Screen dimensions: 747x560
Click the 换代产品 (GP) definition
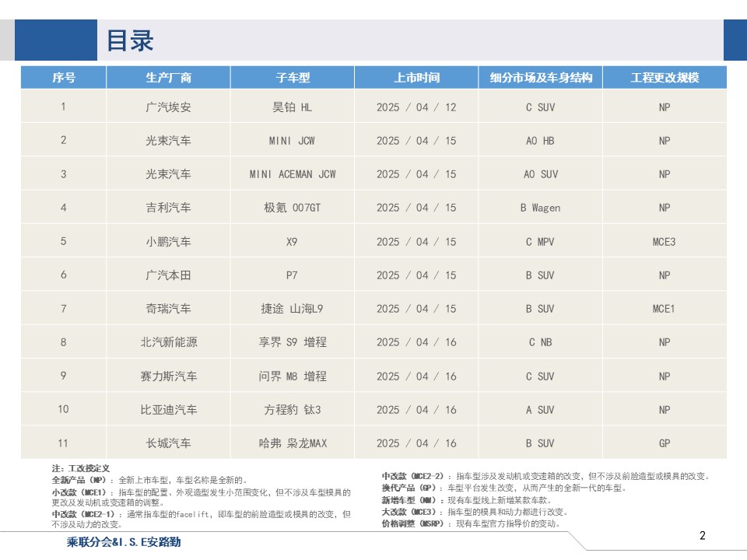point(504,488)
